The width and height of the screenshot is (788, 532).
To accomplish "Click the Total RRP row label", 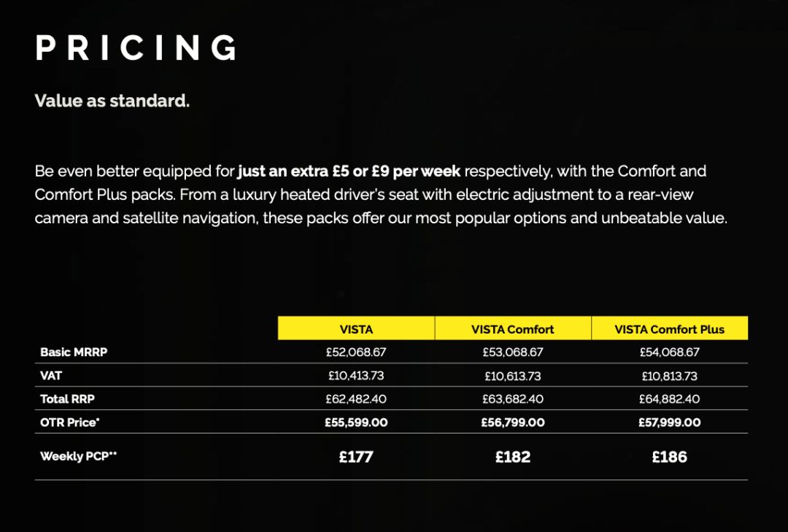I will point(67,399).
